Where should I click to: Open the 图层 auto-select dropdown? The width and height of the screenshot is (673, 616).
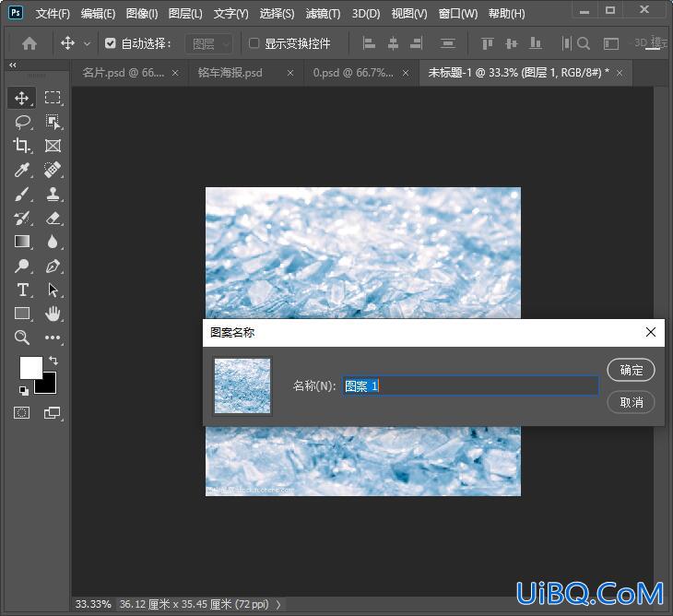point(209,43)
